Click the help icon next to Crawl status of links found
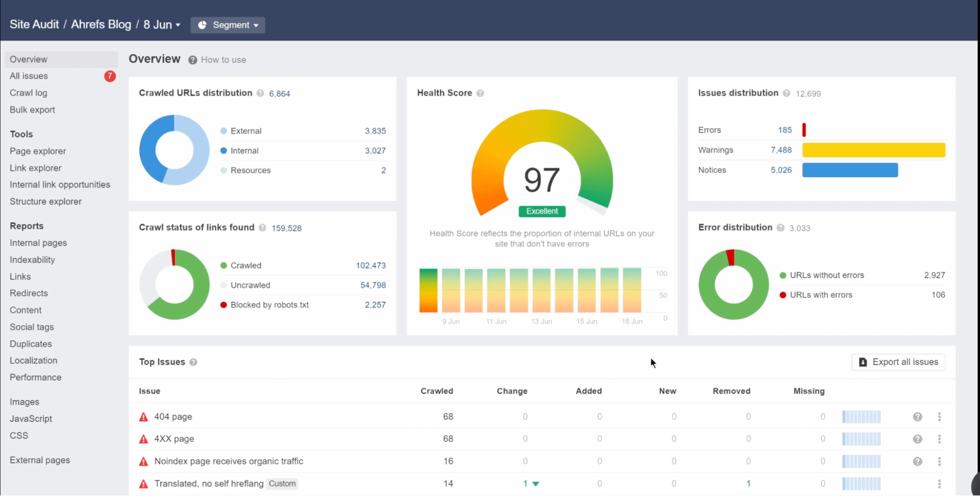The width and height of the screenshot is (980, 496). (262, 228)
